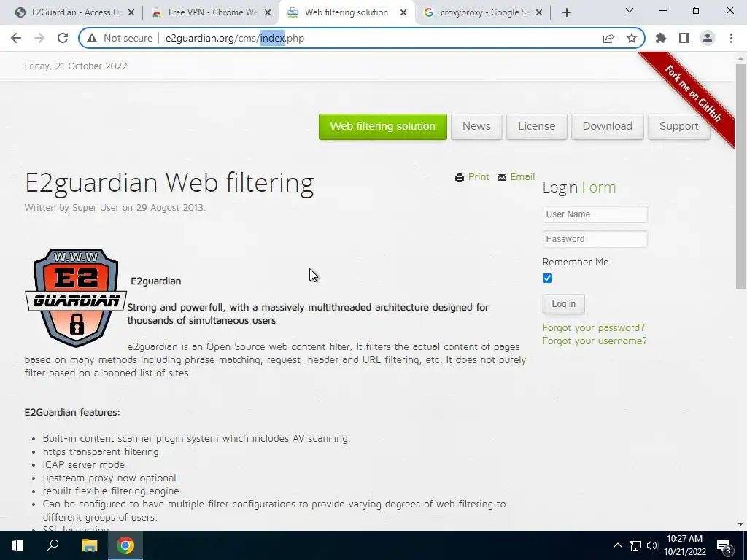Close the E2Guardian - Access Denied tab

pyautogui.click(x=131, y=12)
